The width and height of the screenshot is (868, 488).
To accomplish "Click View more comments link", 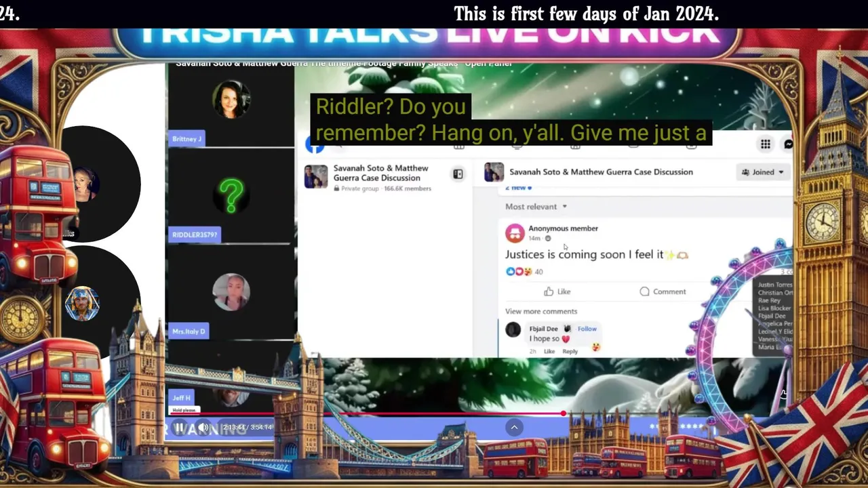I will 541,311.
